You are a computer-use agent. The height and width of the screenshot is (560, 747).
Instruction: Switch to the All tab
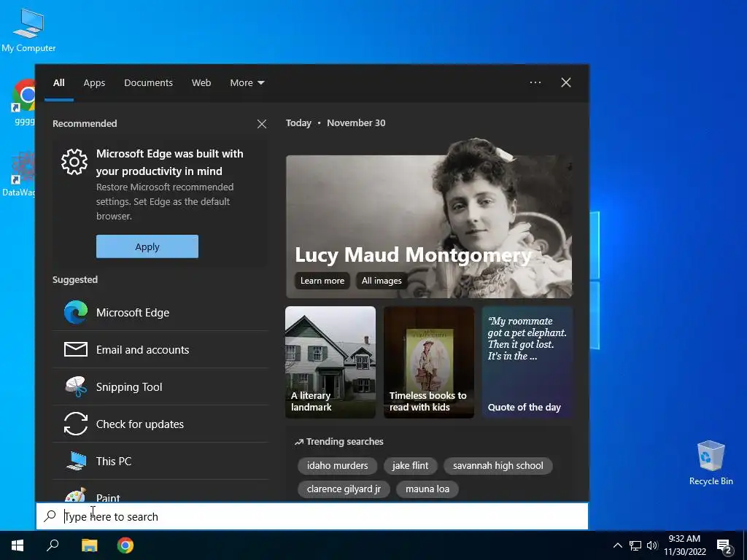coord(58,83)
